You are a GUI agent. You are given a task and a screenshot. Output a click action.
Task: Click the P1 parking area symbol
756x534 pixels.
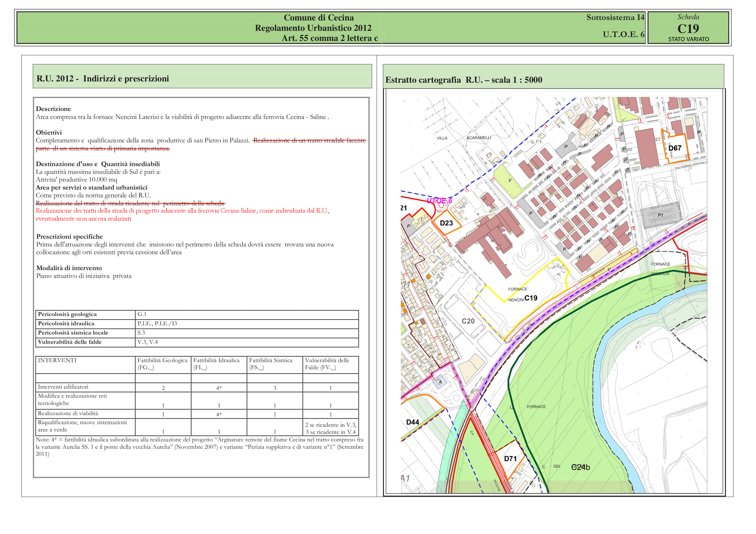click(x=661, y=215)
